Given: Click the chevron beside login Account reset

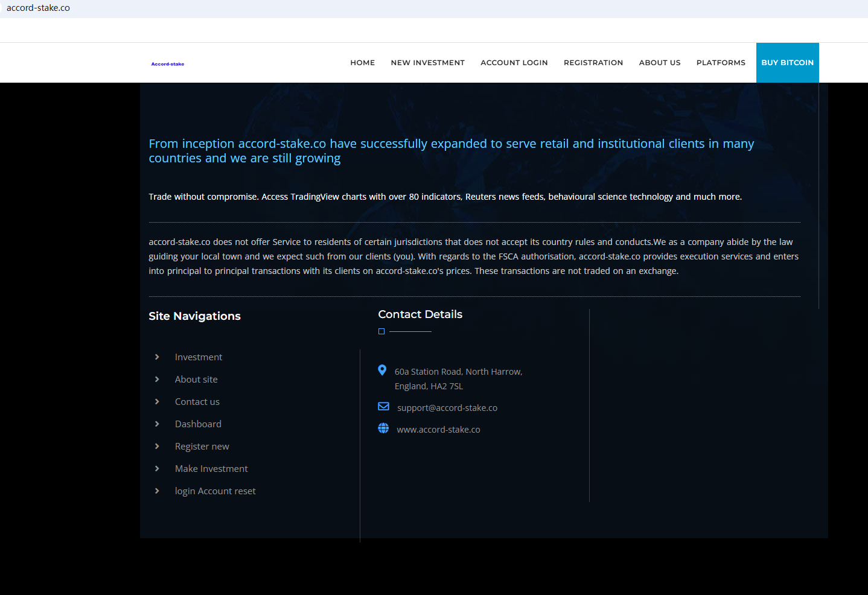Looking at the screenshot, I should [157, 491].
